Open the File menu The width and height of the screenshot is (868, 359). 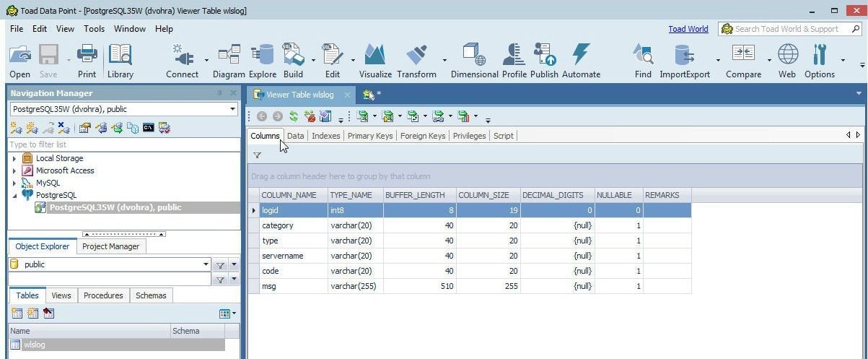(x=17, y=29)
